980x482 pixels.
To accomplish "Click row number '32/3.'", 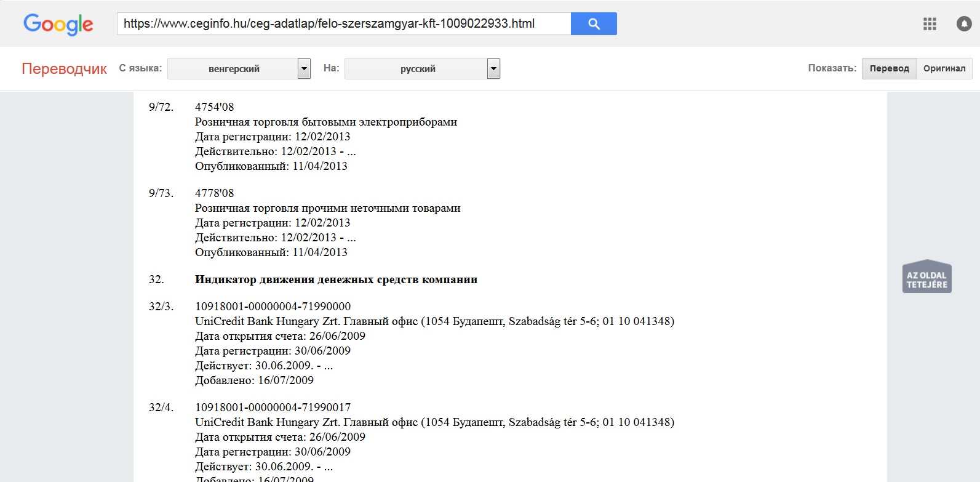I will [161, 307].
